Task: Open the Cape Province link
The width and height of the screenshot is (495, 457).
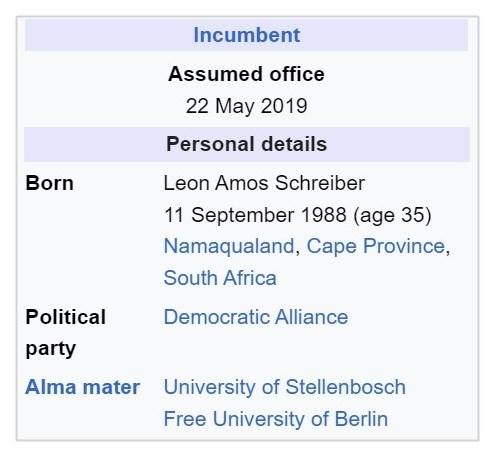Action: (x=376, y=246)
